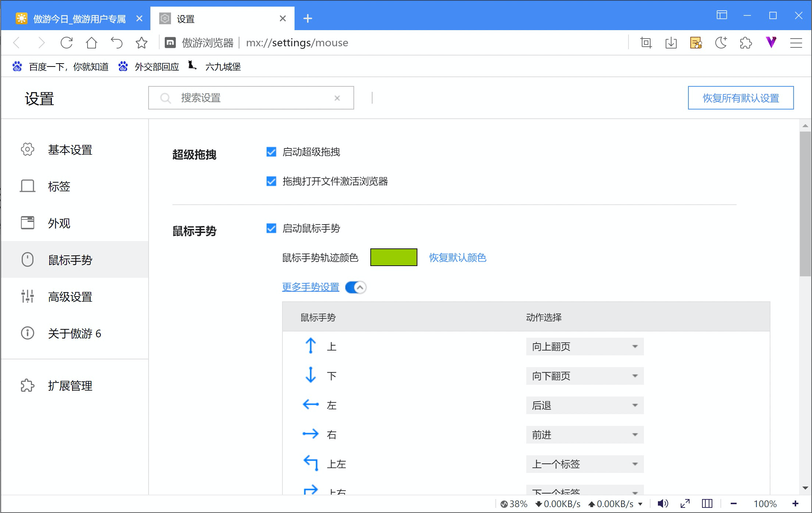Open the 前进 dropdown for 右 gesture

585,435
